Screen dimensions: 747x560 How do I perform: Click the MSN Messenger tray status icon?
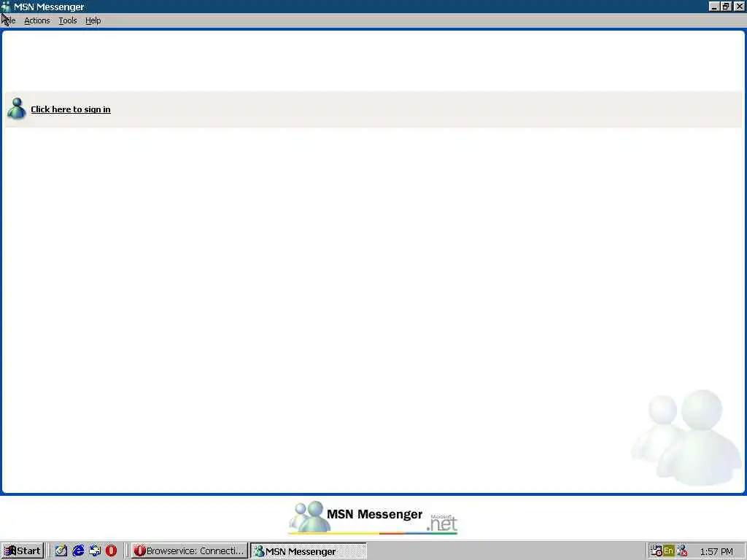pos(682,551)
